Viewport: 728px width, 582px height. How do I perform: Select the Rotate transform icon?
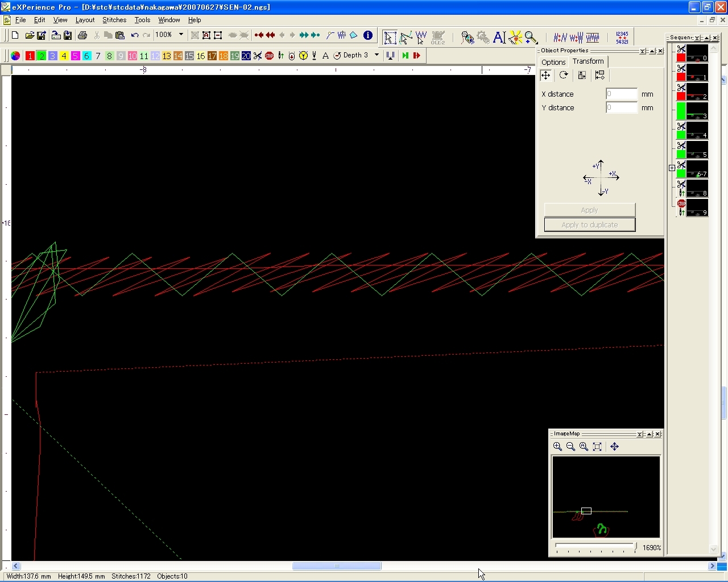564,76
